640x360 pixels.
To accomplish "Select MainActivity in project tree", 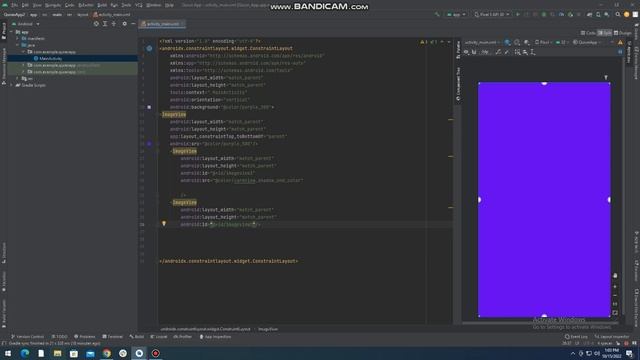I will pos(51,59).
